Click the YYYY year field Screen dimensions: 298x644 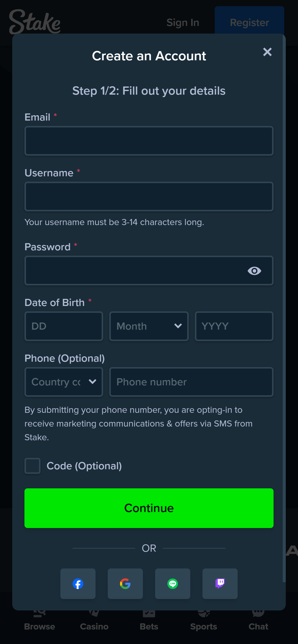234,326
